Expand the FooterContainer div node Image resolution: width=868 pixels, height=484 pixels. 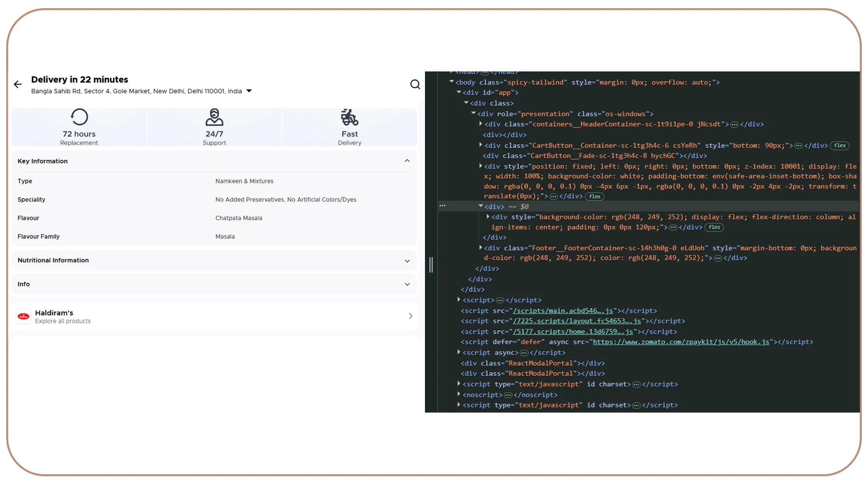pos(481,247)
